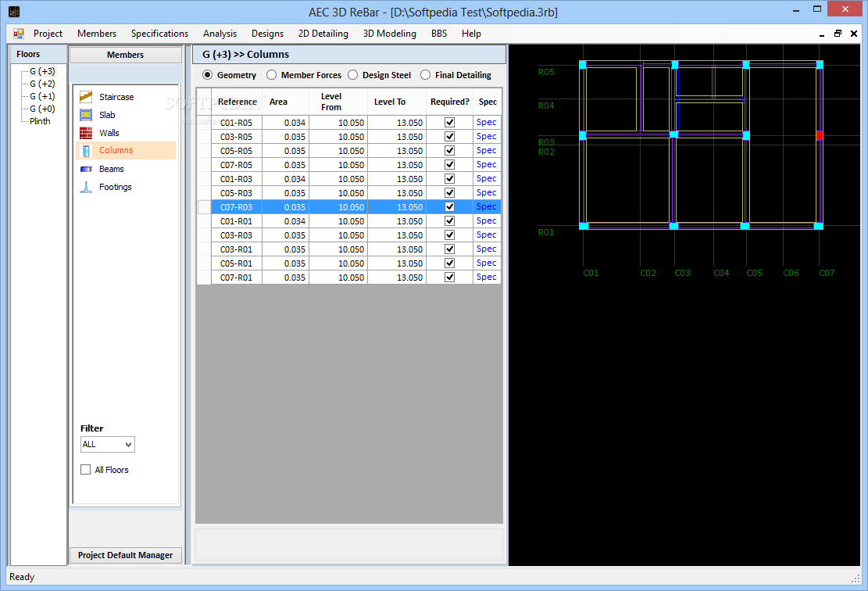Select the G (+3) floor in tree

click(x=42, y=71)
